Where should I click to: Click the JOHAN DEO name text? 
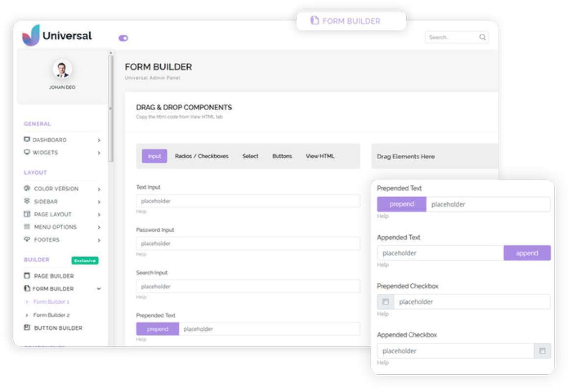pos(62,87)
